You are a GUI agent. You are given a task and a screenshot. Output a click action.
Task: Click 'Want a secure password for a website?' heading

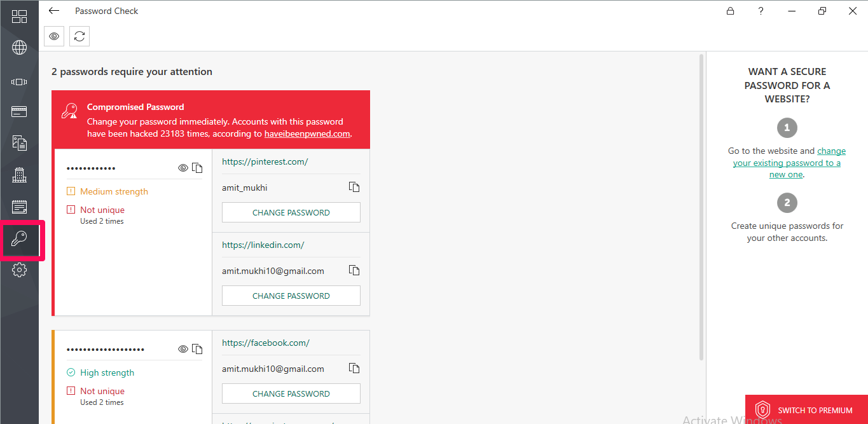pos(787,85)
